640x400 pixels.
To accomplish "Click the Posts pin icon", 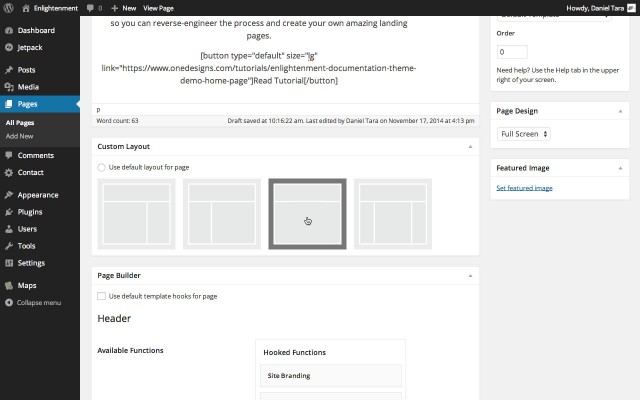I will [x=9, y=70].
